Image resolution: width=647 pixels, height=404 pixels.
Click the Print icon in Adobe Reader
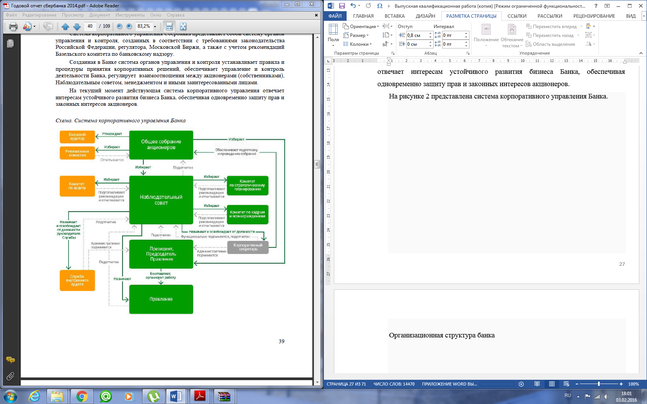point(12,27)
